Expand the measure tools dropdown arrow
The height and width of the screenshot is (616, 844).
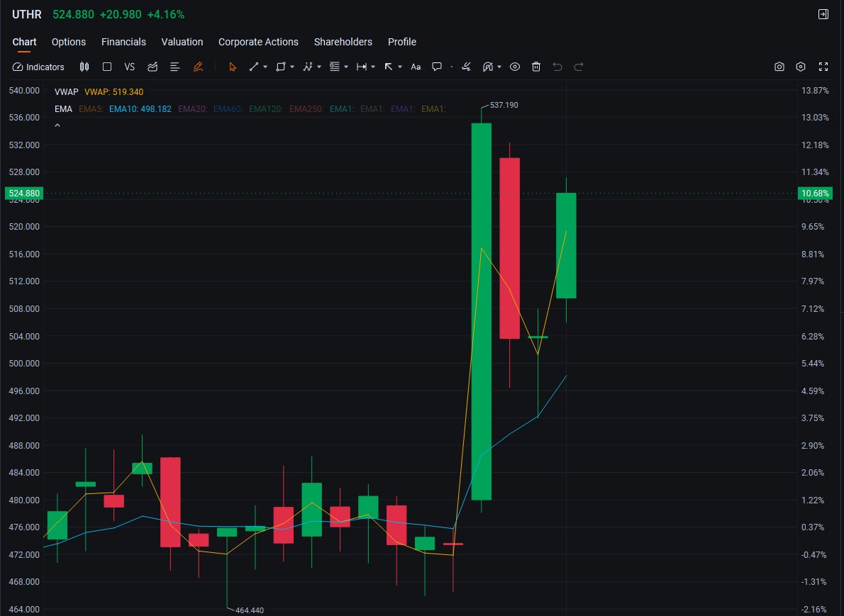[373, 67]
